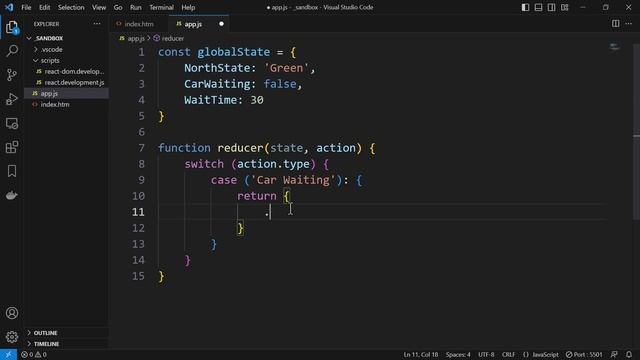Click the editor minimap
Image resolution: width=640 pixels, height=360 pixels.
[x=614, y=48]
